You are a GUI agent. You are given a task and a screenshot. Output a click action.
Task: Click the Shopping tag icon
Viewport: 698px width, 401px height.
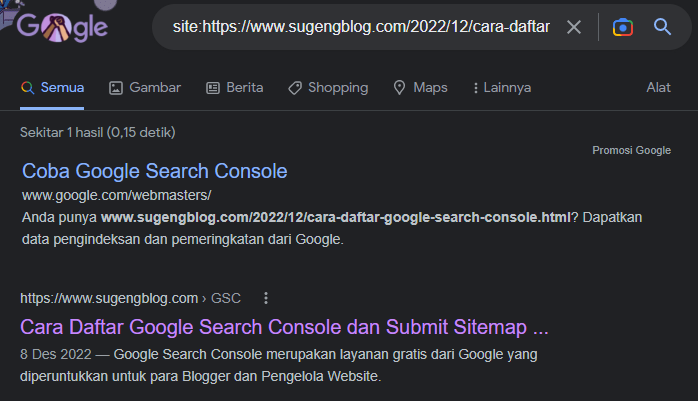[295, 88]
